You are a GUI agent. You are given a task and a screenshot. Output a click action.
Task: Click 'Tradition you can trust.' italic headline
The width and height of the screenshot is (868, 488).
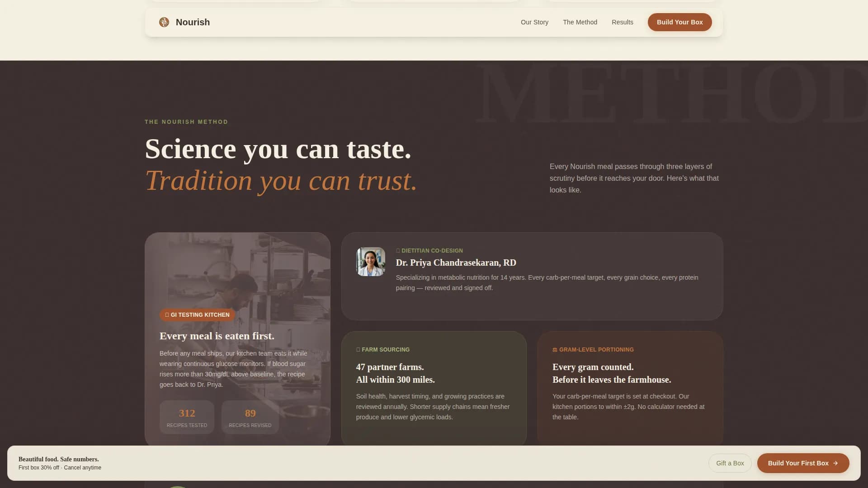click(281, 181)
